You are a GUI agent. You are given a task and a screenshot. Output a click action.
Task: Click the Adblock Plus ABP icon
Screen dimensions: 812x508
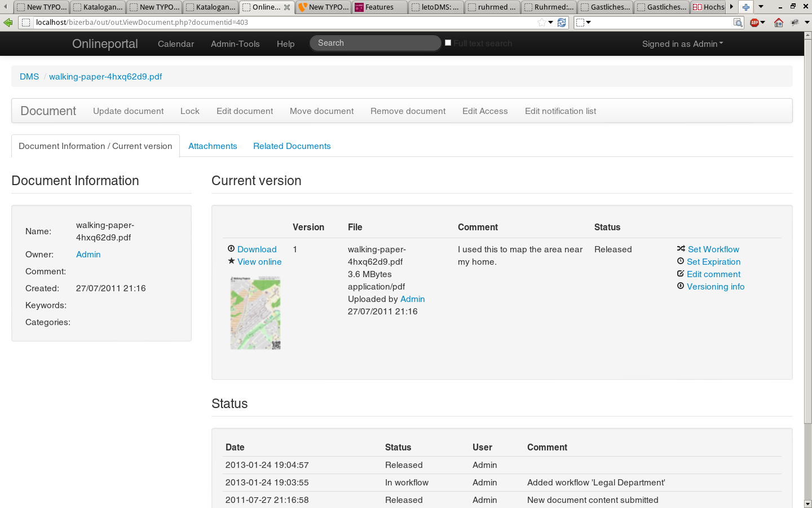pyautogui.click(x=754, y=23)
